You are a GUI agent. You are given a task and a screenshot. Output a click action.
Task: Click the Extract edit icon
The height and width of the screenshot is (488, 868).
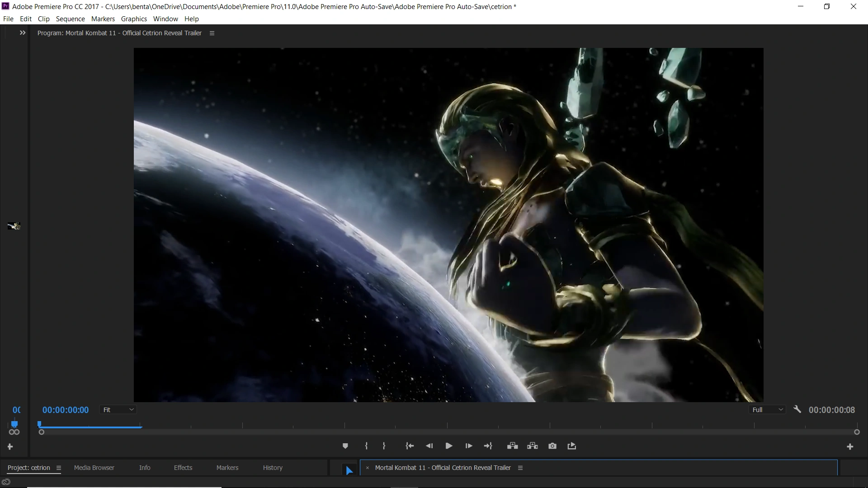[x=532, y=446]
